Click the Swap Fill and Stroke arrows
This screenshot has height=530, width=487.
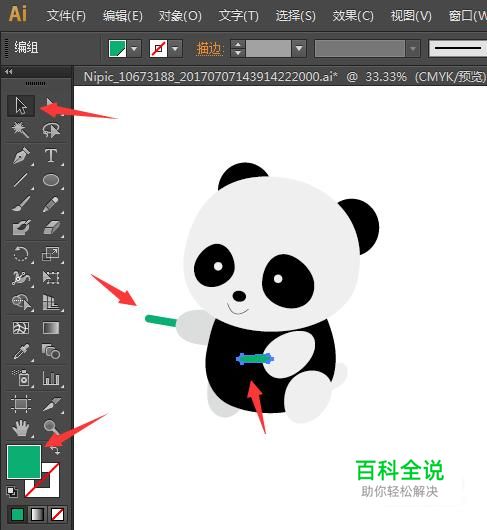point(55,450)
